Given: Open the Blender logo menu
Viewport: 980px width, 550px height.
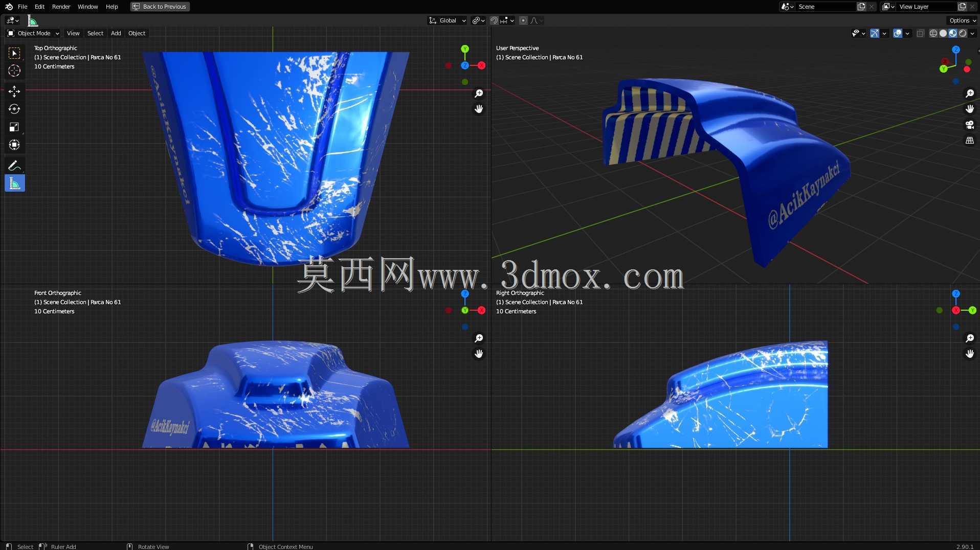Looking at the screenshot, I should click(9, 7).
